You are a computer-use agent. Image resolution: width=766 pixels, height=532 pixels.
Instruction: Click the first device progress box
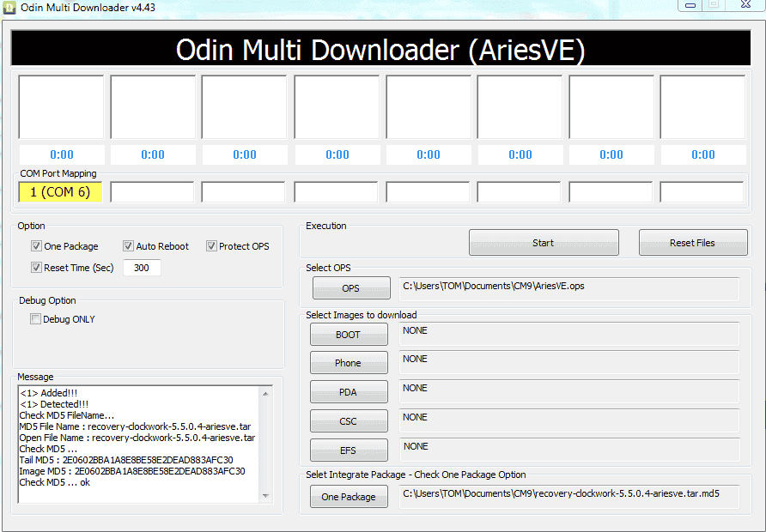click(61, 107)
